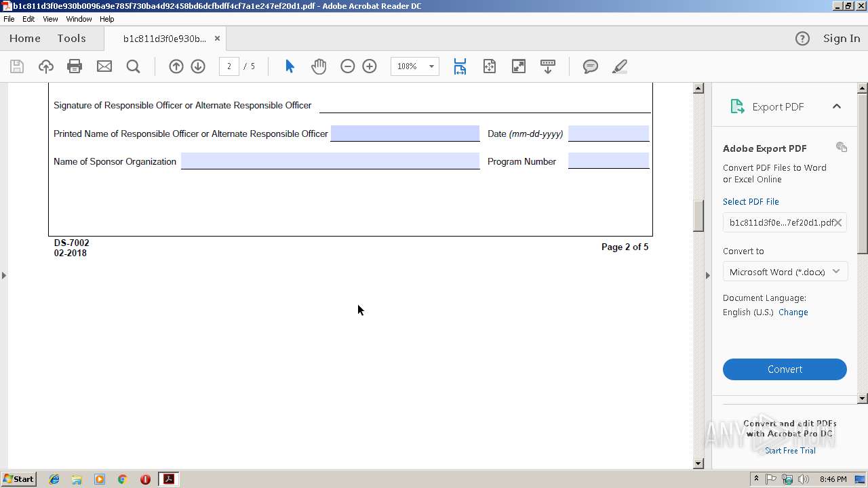Zoom out with minus icon

pos(348,66)
